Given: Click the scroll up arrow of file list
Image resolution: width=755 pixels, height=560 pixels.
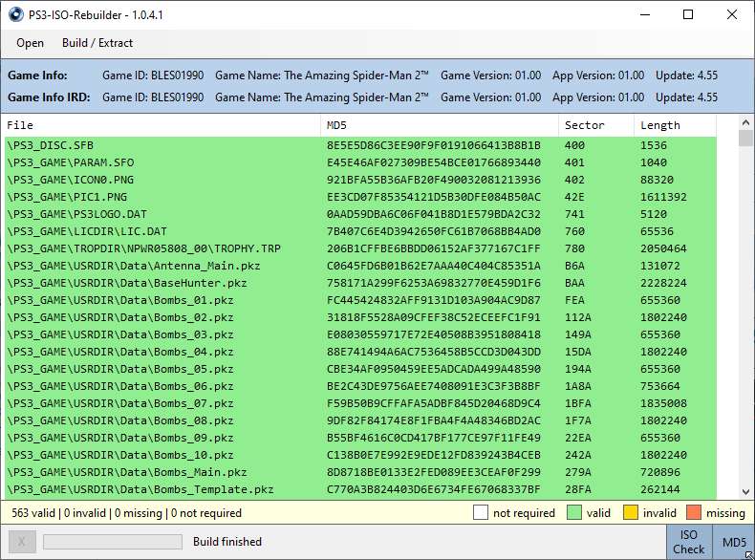Looking at the screenshot, I should pos(745,122).
